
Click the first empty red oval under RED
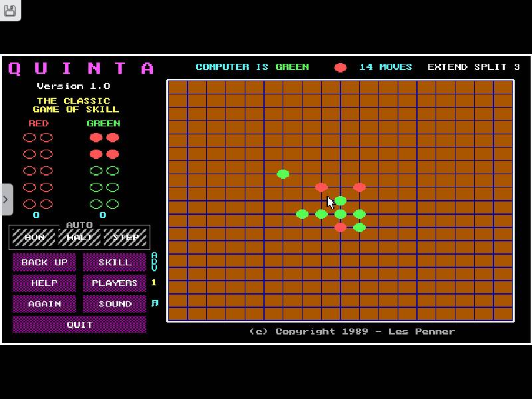29,138
